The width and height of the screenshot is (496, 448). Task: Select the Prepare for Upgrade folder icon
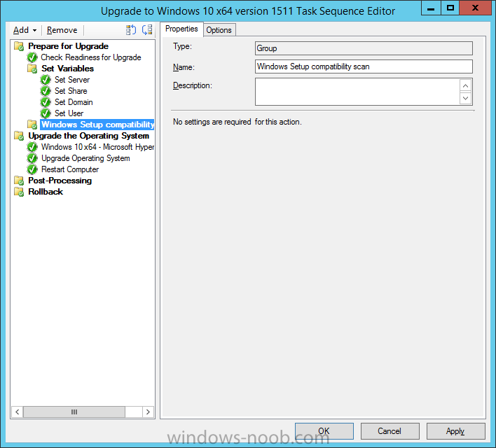click(19, 46)
